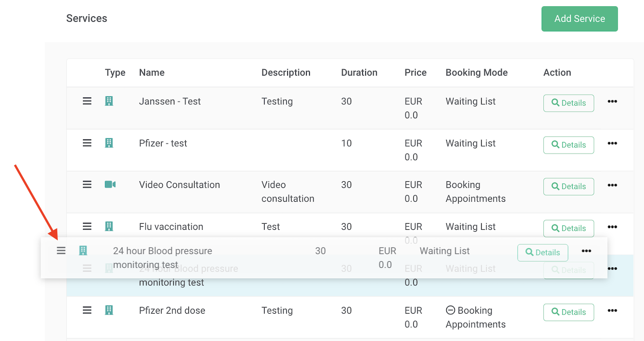Click the Video consultation description cell
The image size is (644, 341).
click(288, 191)
